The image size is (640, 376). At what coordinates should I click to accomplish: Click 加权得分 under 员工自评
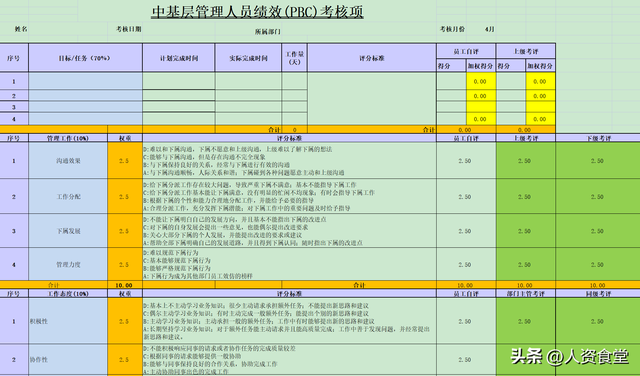pyautogui.click(x=481, y=66)
